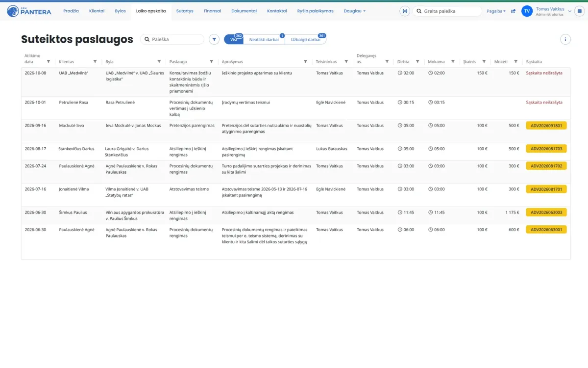Open the Finansai tab
The image size is (588, 368).
[212, 11]
